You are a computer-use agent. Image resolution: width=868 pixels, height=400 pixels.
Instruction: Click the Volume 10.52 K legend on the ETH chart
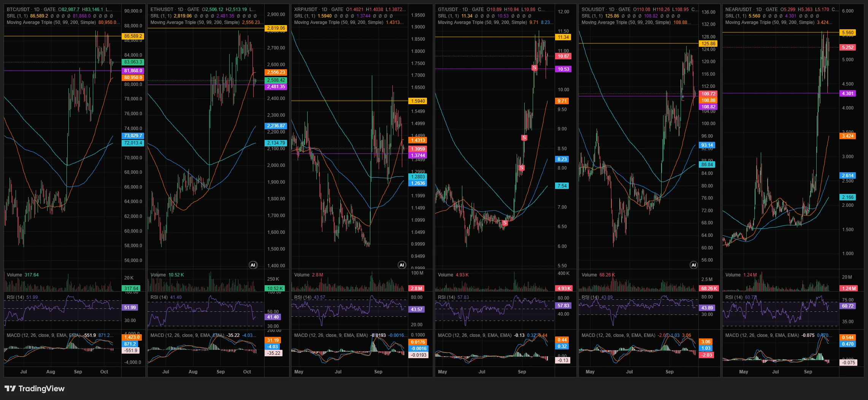coord(167,275)
